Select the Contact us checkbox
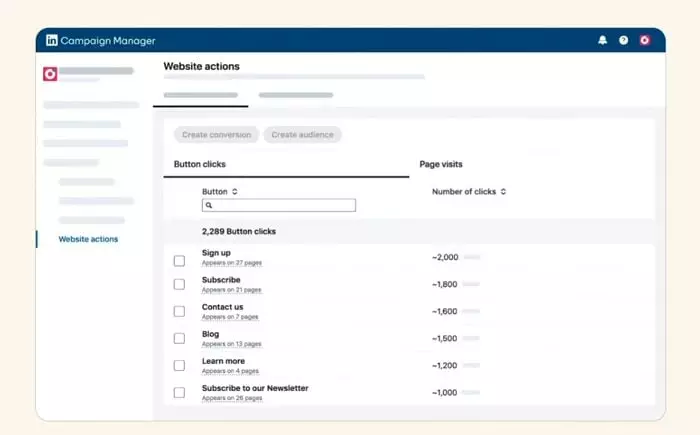 tap(179, 311)
